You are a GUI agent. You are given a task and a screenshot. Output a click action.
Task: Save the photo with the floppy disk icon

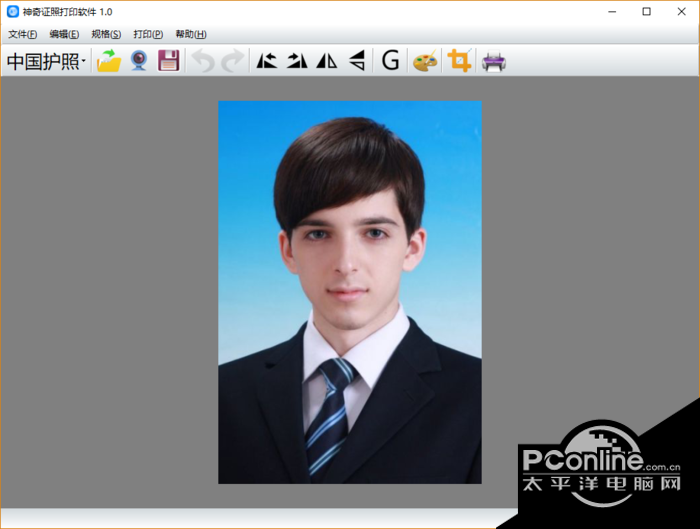[x=168, y=61]
